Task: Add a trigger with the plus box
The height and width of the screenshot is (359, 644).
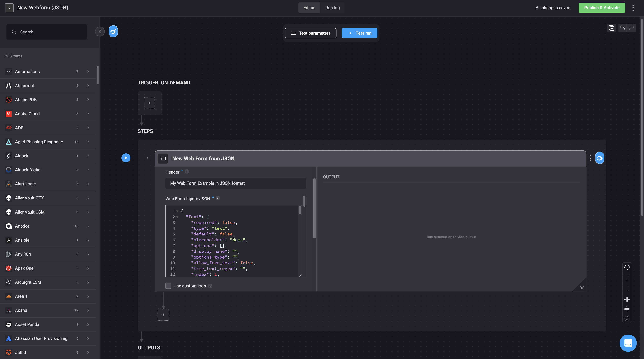Action: (x=149, y=103)
